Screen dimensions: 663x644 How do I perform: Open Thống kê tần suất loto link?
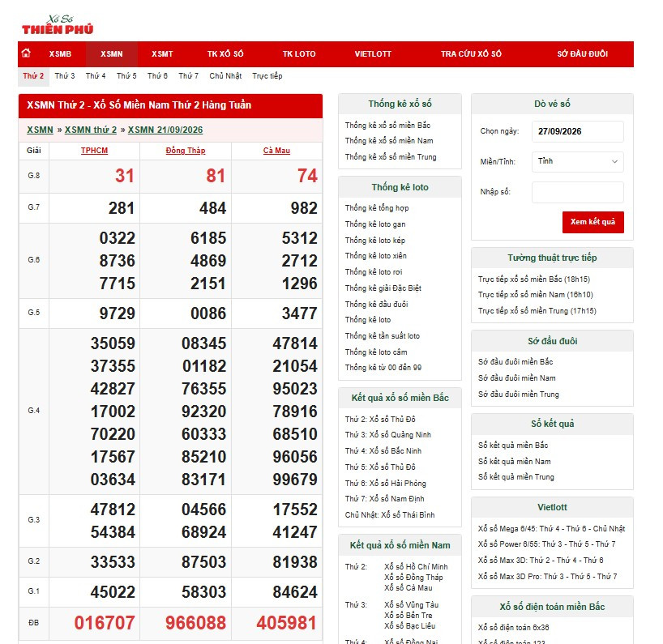tap(383, 336)
